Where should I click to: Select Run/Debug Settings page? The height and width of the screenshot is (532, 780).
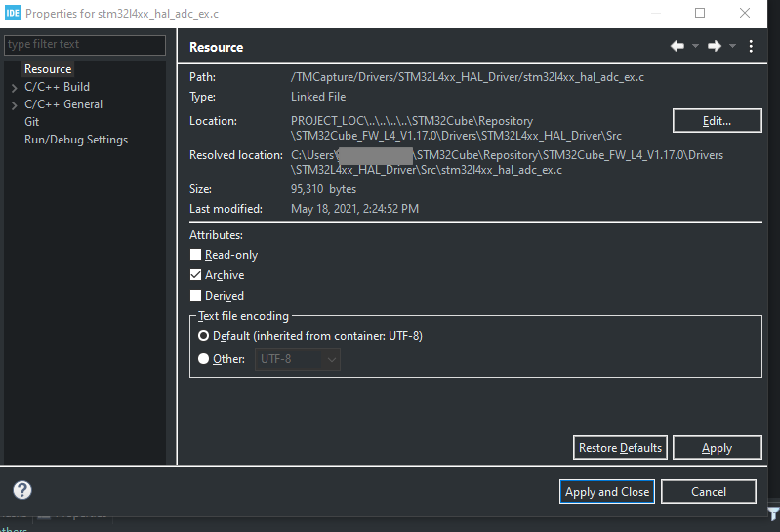pos(76,140)
